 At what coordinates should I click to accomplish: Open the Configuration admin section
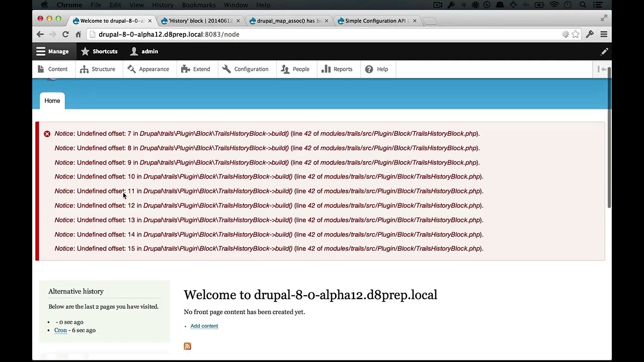(x=246, y=69)
